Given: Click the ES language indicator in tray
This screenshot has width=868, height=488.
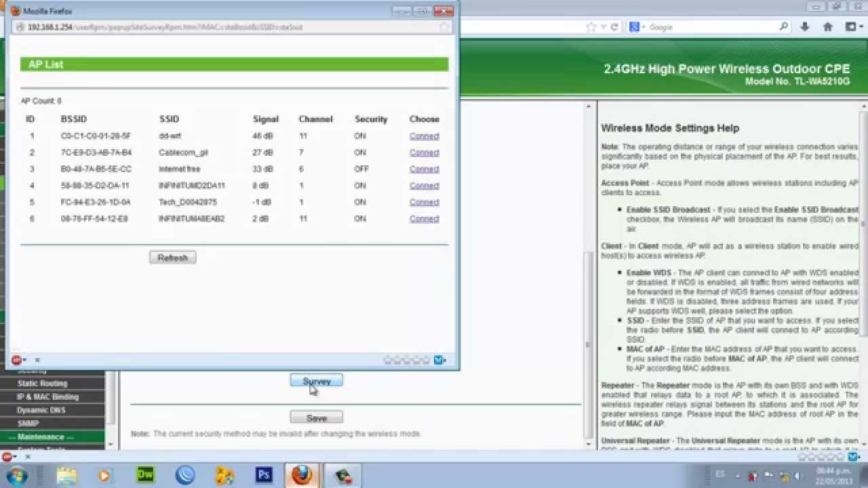Looking at the screenshot, I should pyautogui.click(x=720, y=474).
